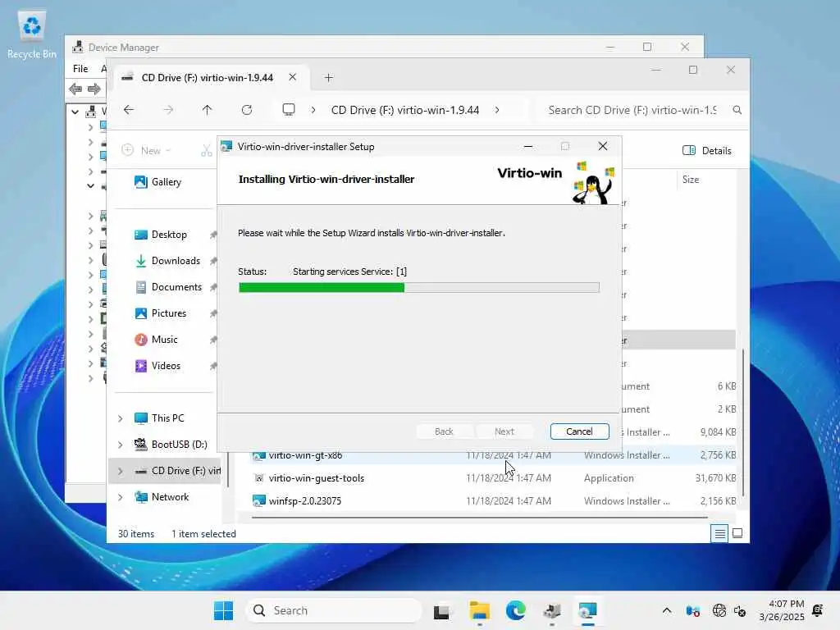The width and height of the screenshot is (840, 630).
Task: Expand the This PC tree node
Action: [120, 418]
